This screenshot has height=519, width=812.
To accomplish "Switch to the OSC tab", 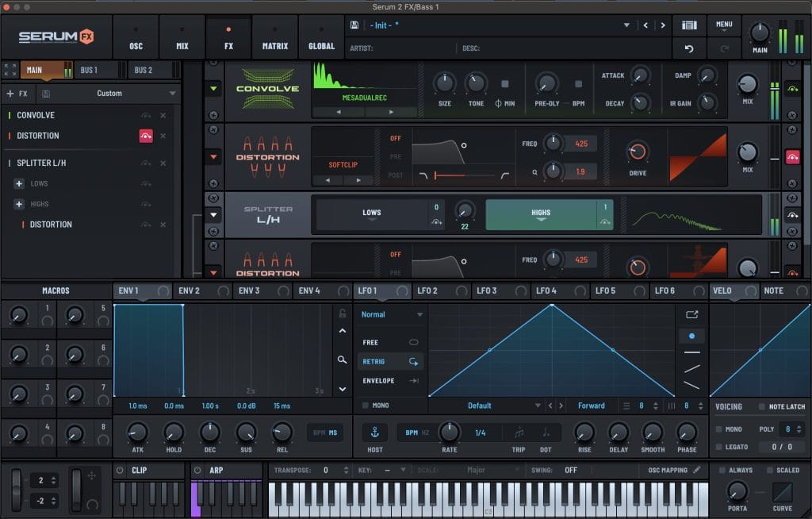I will click(x=136, y=37).
